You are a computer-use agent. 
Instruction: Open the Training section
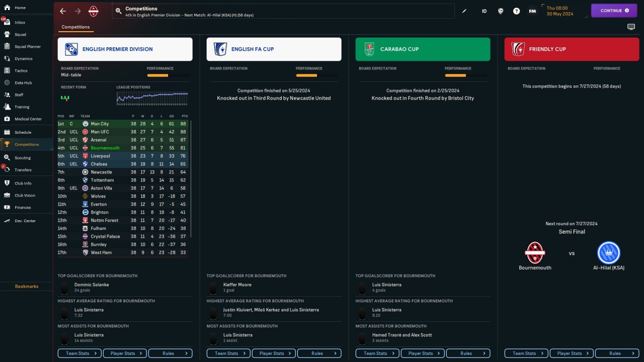pyautogui.click(x=22, y=107)
